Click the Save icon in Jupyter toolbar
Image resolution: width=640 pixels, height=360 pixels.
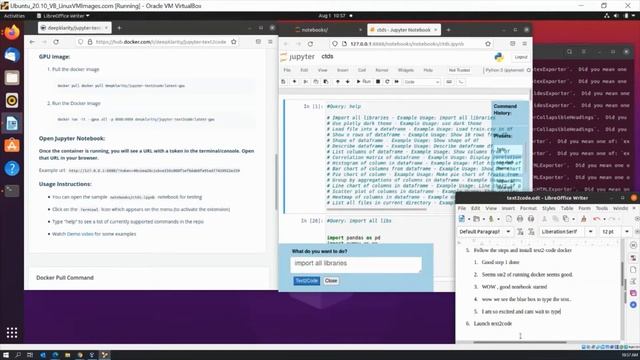click(284, 82)
